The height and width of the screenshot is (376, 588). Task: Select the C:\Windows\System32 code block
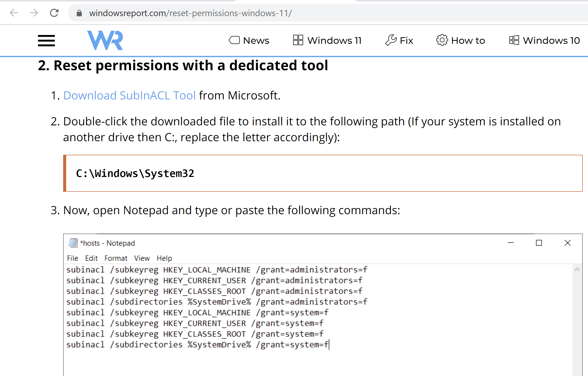(x=135, y=173)
